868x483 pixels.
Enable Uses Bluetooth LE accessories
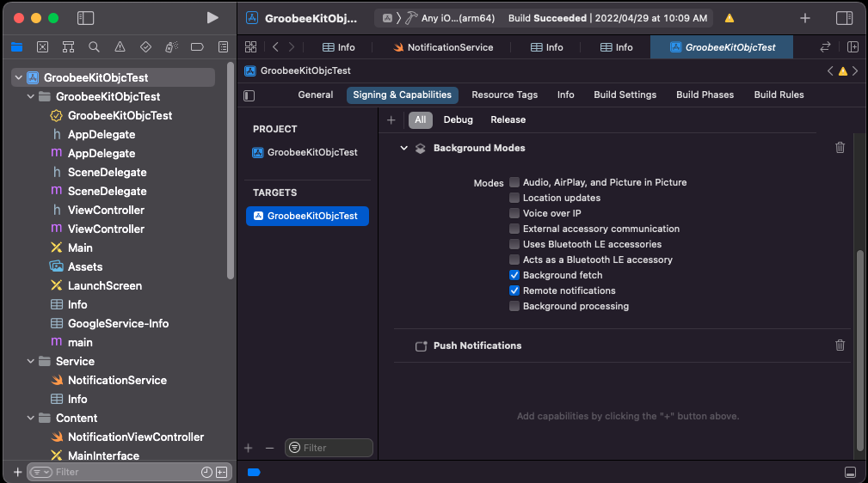click(514, 244)
